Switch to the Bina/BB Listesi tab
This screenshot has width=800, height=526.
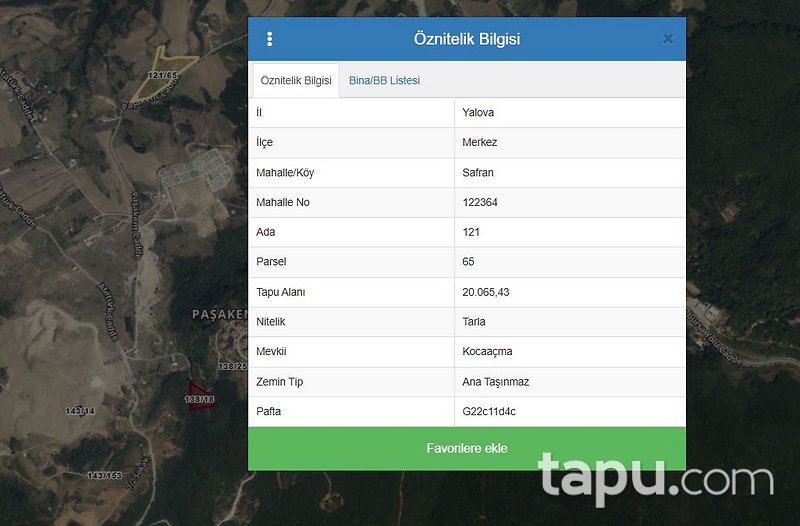(x=384, y=80)
